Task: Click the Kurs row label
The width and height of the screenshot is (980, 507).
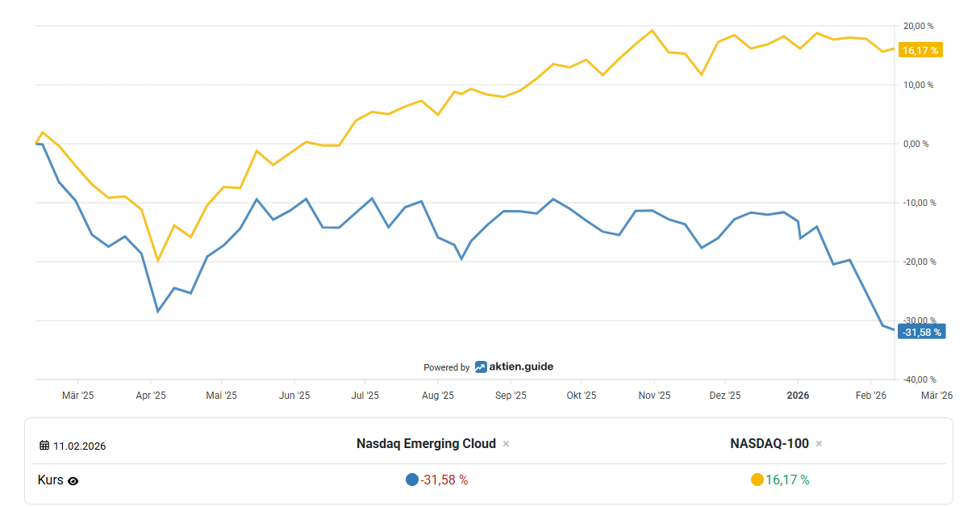Action: pos(50,480)
